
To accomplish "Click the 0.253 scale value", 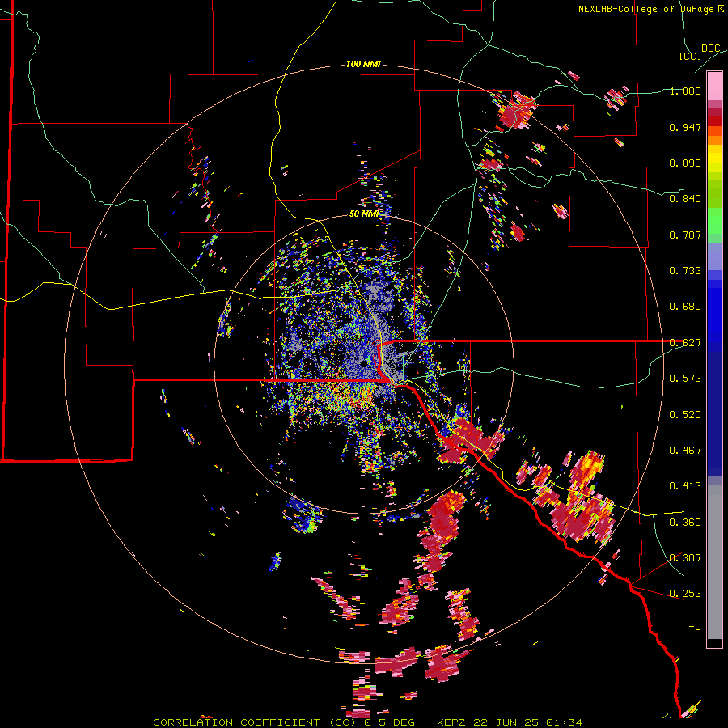I will 685,594.
